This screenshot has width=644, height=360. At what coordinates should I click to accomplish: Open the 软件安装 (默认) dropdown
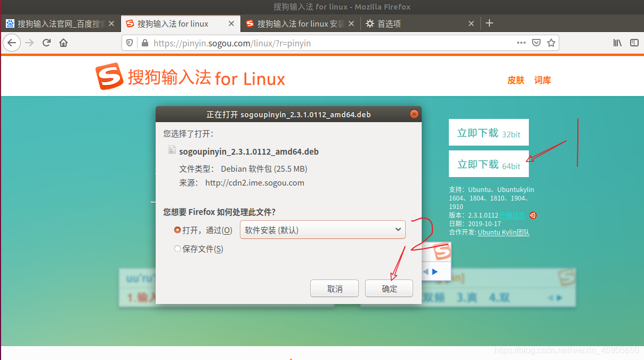(322, 229)
